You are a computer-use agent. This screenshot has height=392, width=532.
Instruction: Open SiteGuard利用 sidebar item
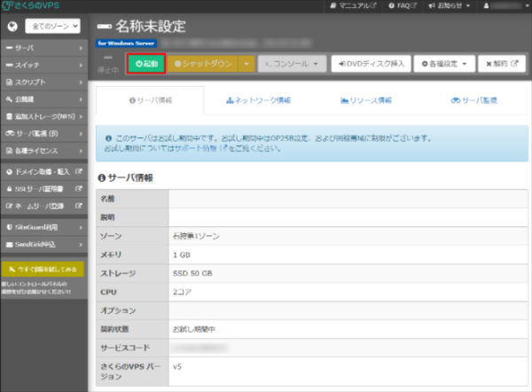point(44,227)
